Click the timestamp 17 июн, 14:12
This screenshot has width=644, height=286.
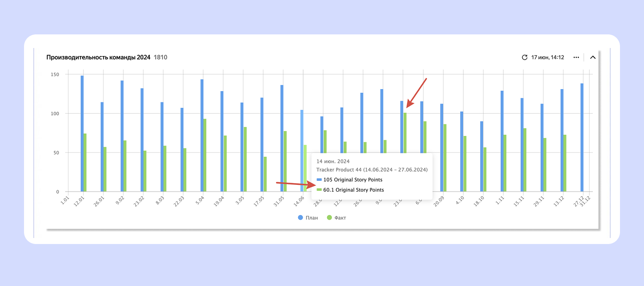(548, 57)
